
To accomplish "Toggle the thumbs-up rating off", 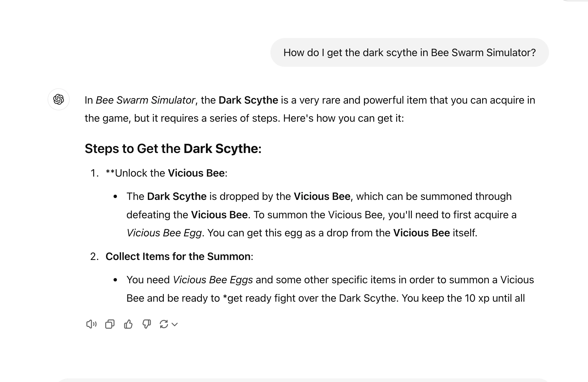I will (128, 324).
